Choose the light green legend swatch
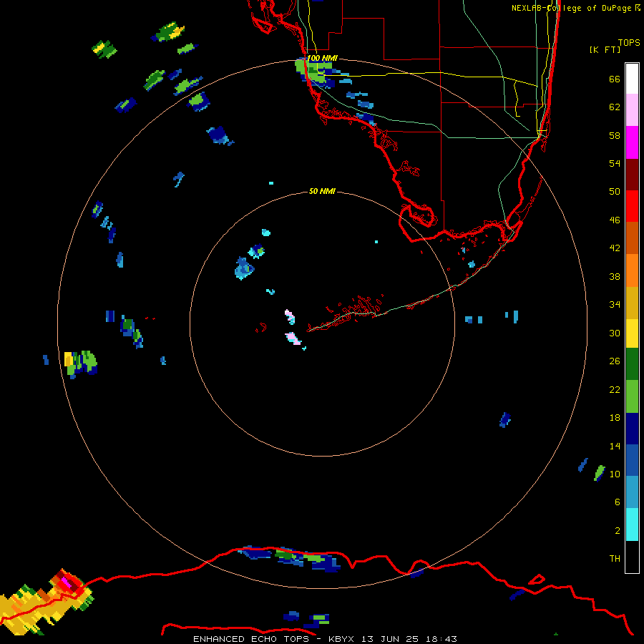The width and height of the screenshot is (644, 644). 632,396
